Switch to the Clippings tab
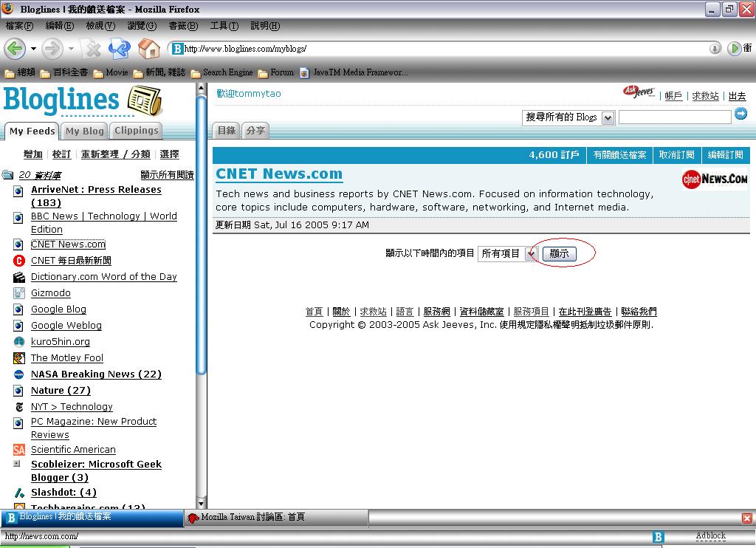 click(136, 131)
